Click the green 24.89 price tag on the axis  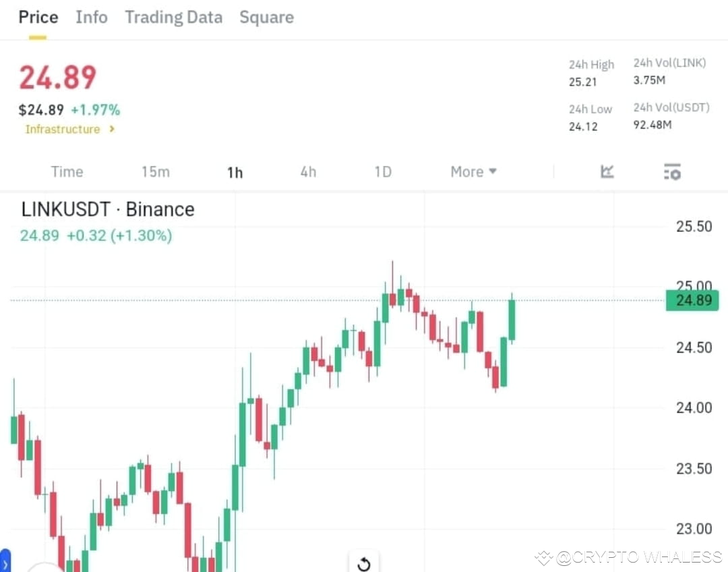(692, 300)
